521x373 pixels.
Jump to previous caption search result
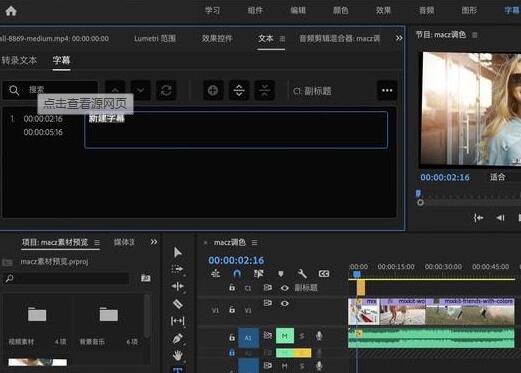115,90
